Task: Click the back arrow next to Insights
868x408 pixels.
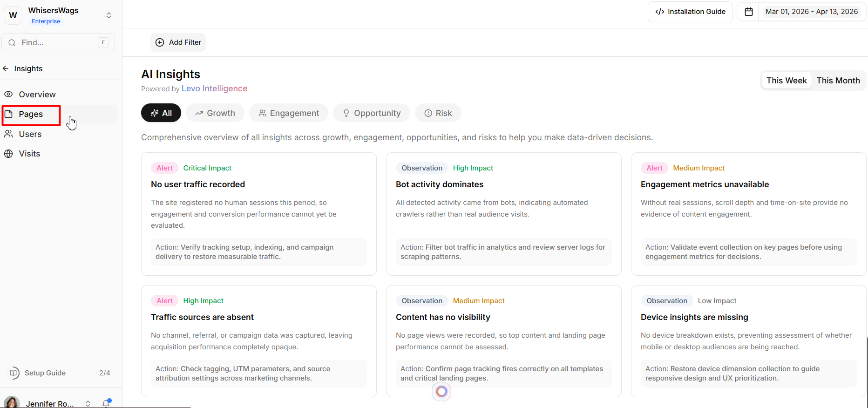Action: coord(6,68)
